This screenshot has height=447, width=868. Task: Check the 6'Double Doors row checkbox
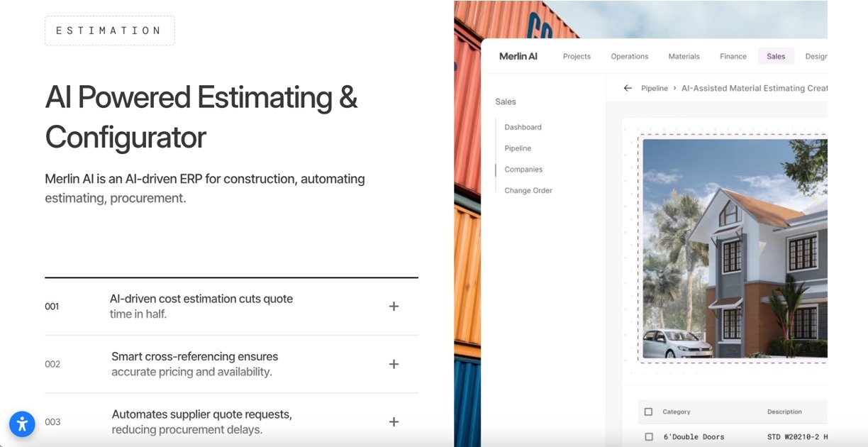(x=648, y=437)
